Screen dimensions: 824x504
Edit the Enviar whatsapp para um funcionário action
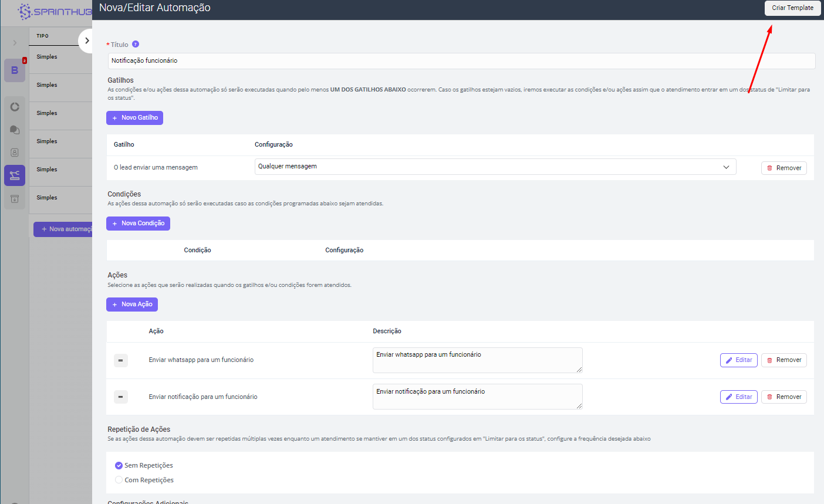point(738,360)
